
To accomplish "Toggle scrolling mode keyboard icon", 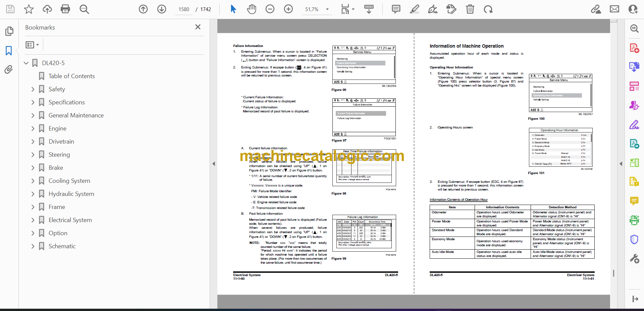I will point(369,9).
